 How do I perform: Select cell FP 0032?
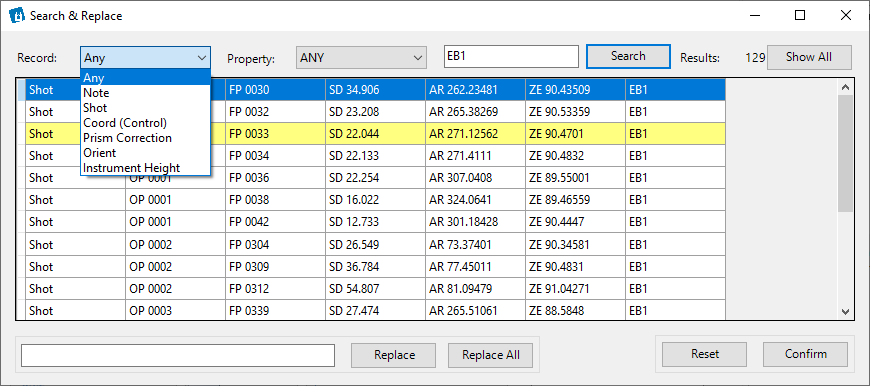tap(275, 111)
